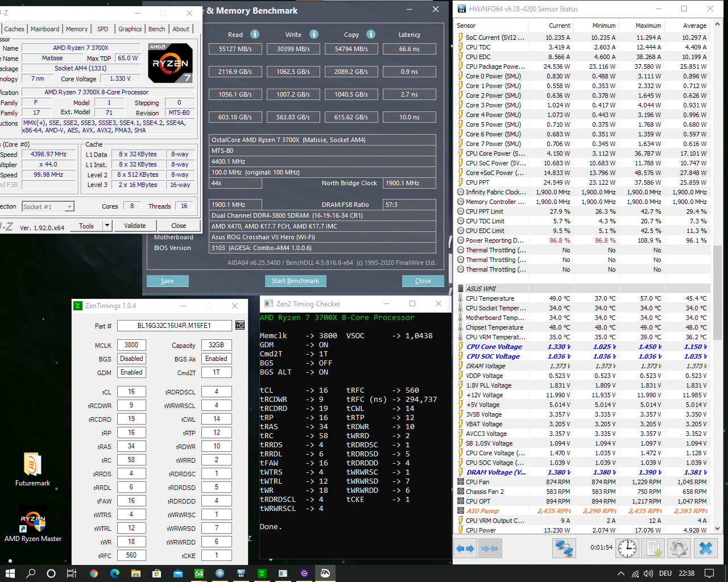Click AIDA64 benchmark Close button
This screenshot has height=582, width=728.
click(x=423, y=281)
